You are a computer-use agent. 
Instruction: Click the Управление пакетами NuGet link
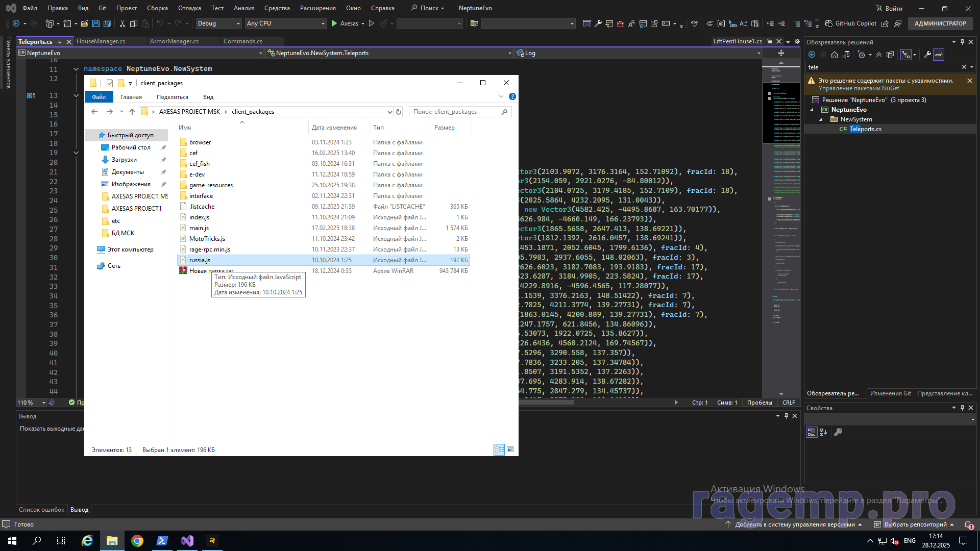pos(859,88)
